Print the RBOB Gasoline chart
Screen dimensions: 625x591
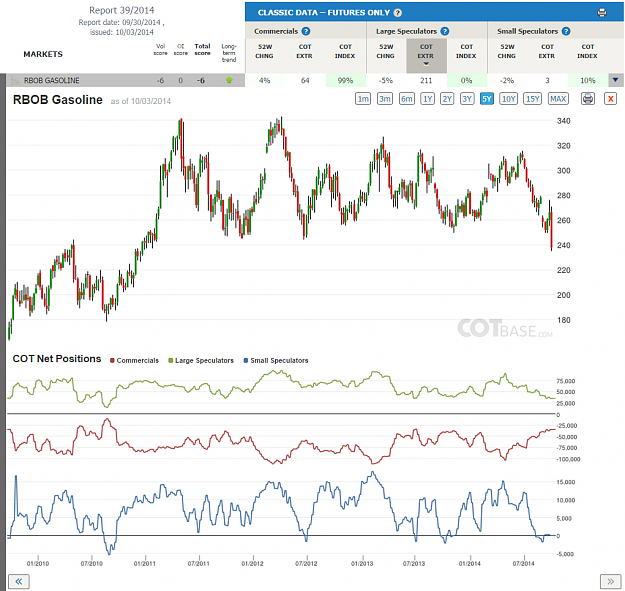click(588, 98)
